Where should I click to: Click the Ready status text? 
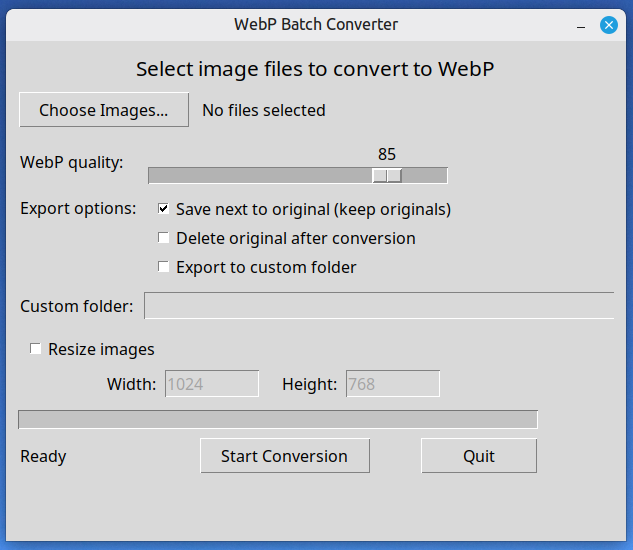[43, 456]
